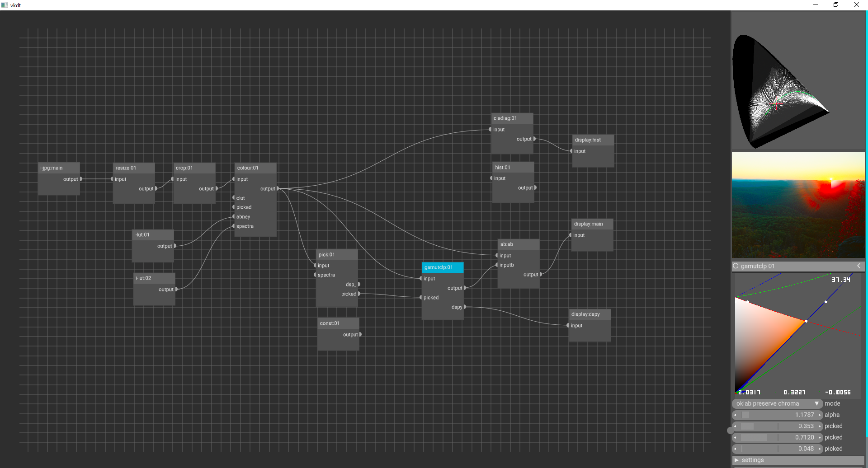The height and width of the screenshot is (468, 868).
Task: Adjust the picked slider showing 0.7120
Action: [x=777, y=437]
